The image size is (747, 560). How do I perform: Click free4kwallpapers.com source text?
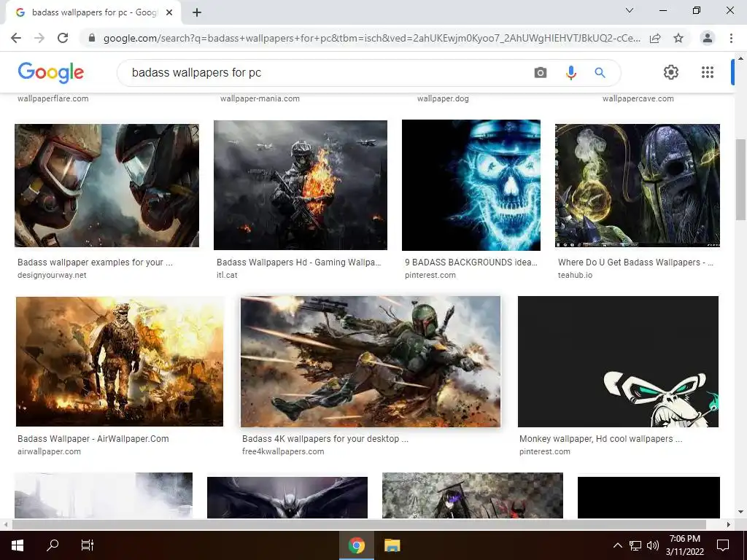[283, 451]
